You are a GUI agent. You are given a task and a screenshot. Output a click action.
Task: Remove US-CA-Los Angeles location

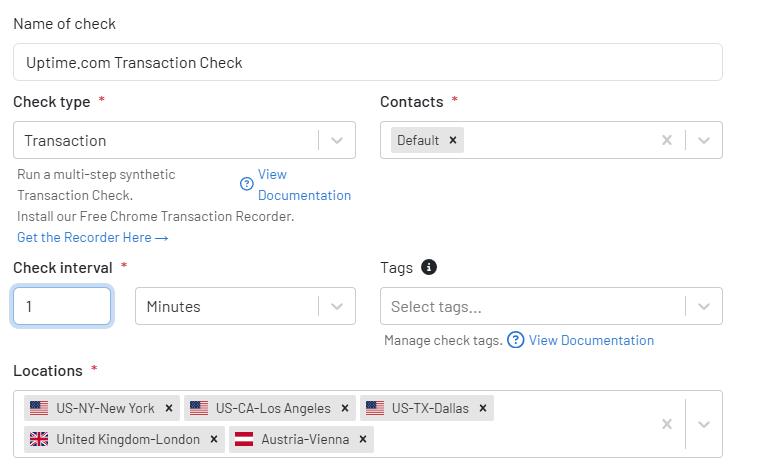coord(345,409)
